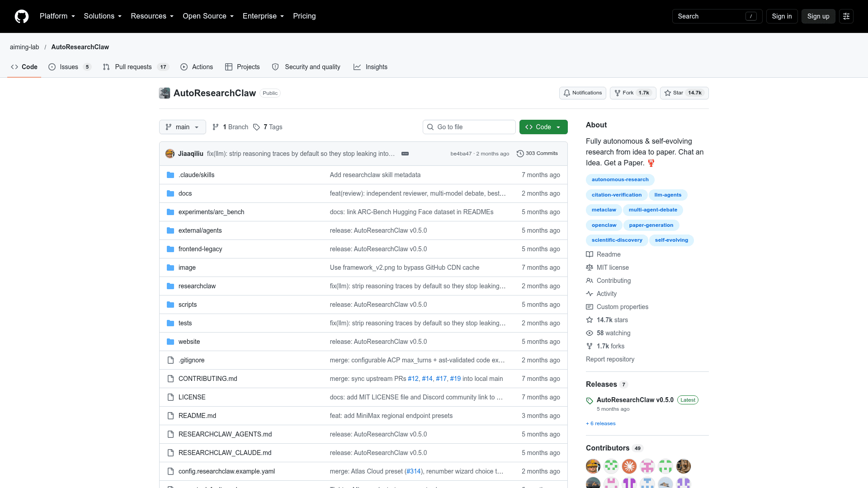Screen dimensions: 868x488
Task: Star the AutoResearchClaw repository
Action: pyautogui.click(x=684, y=93)
